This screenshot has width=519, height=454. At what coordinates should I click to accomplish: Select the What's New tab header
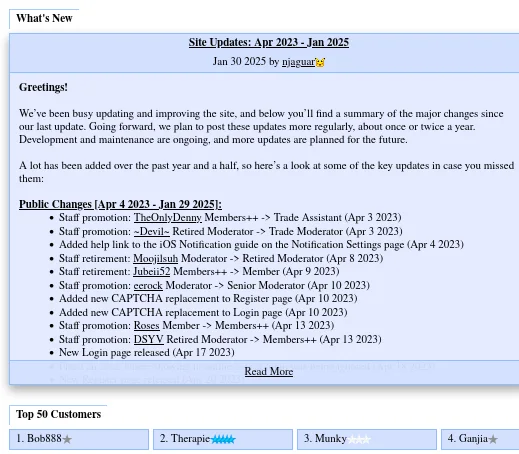click(44, 18)
